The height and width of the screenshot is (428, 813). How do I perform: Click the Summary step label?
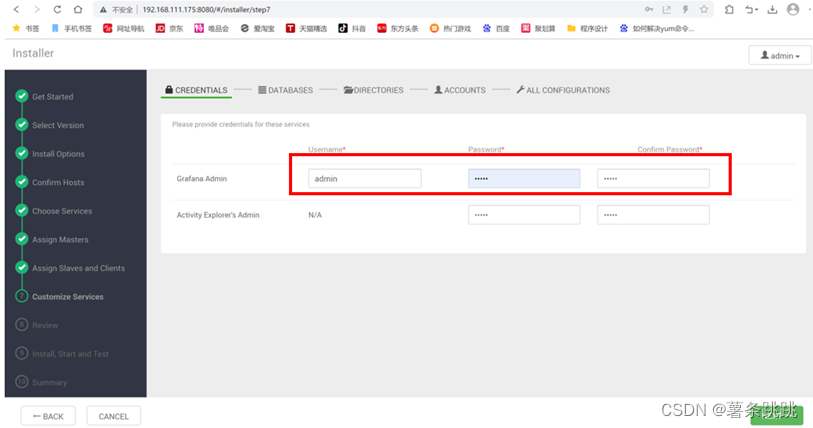[x=49, y=382]
